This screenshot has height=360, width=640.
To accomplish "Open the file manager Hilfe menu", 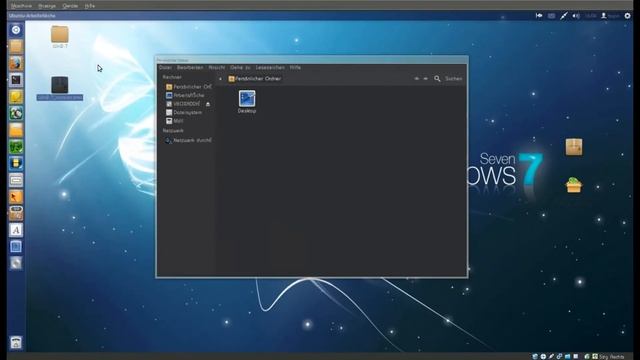I will point(295,67).
